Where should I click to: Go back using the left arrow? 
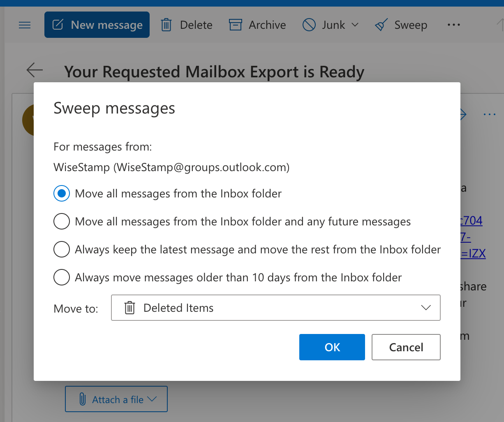click(x=35, y=70)
